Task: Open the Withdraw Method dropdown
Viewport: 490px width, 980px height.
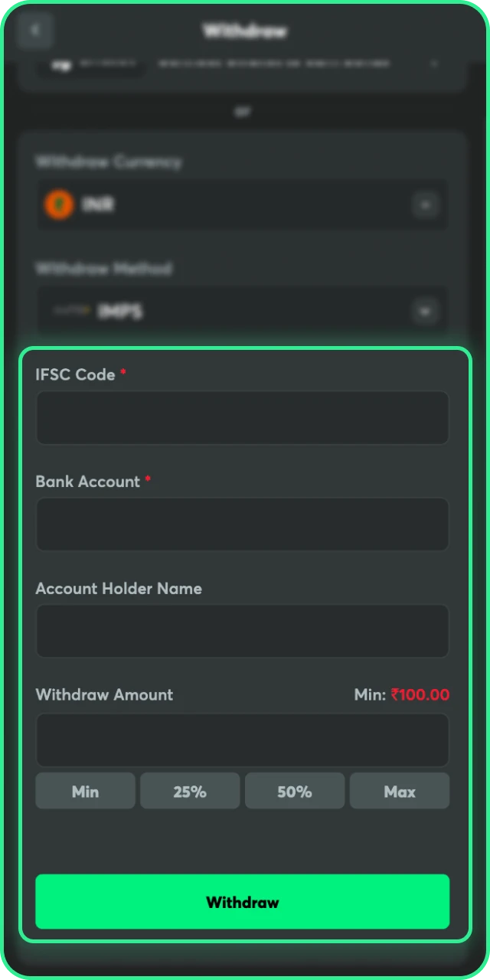Action: (243, 311)
